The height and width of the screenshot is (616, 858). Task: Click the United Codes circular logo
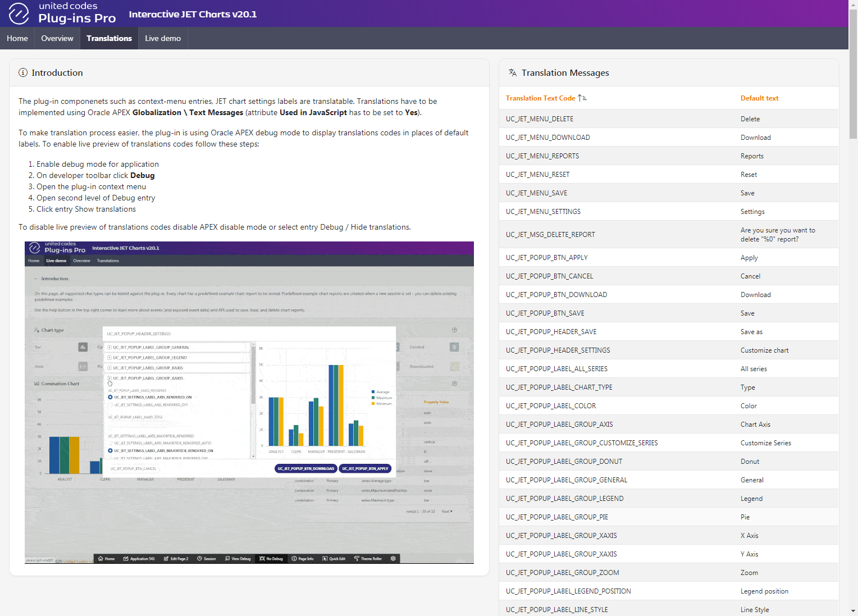[19, 13]
